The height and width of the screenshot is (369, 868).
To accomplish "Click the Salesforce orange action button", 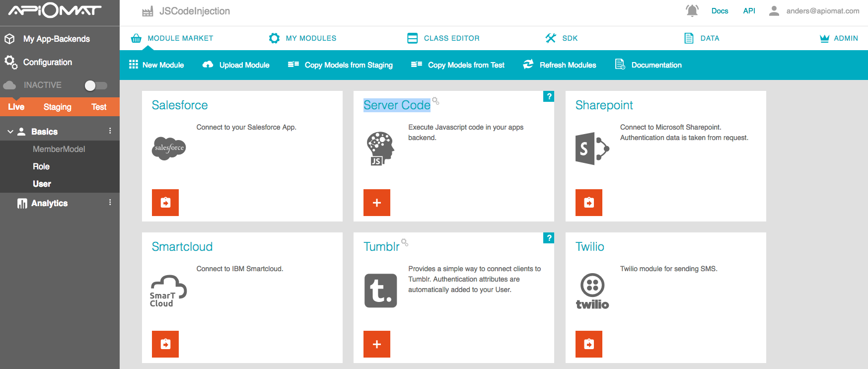I will tap(165, 203).
